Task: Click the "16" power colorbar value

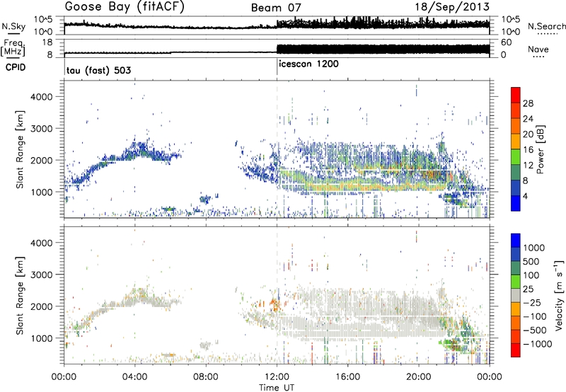Action: pos(528,150)
